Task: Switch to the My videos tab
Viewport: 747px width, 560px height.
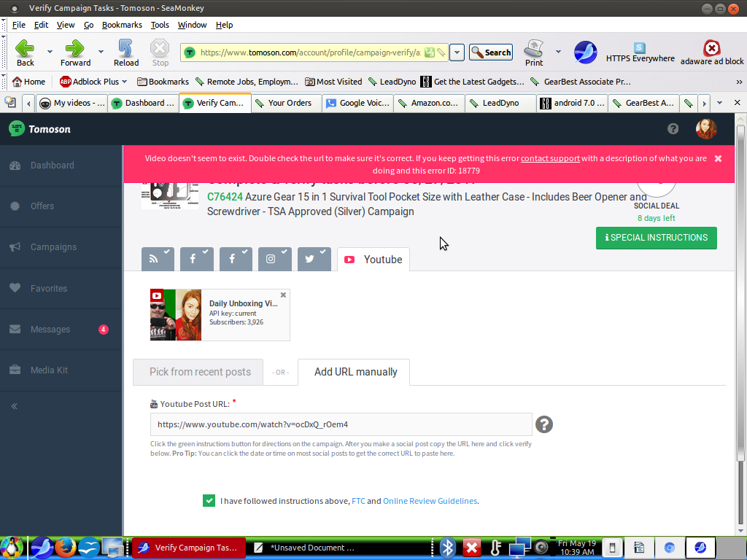Action: coord(72,103)
